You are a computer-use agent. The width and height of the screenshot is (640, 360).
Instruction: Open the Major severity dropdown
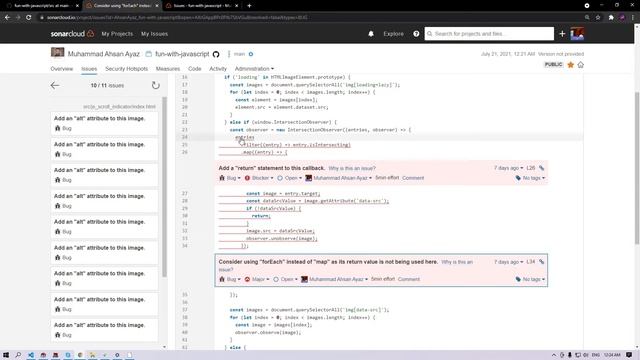click(x=257, y=279)
